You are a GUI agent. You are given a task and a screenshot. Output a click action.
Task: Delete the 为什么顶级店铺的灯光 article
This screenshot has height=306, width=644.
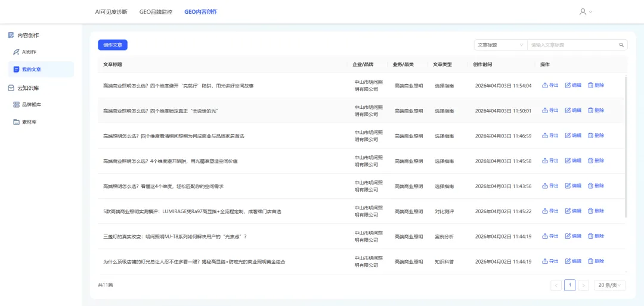tap(596, 261)
